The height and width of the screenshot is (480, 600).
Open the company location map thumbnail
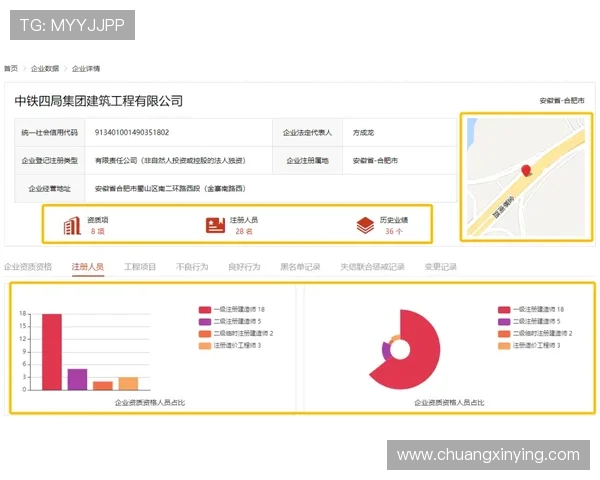coord(526,177)
